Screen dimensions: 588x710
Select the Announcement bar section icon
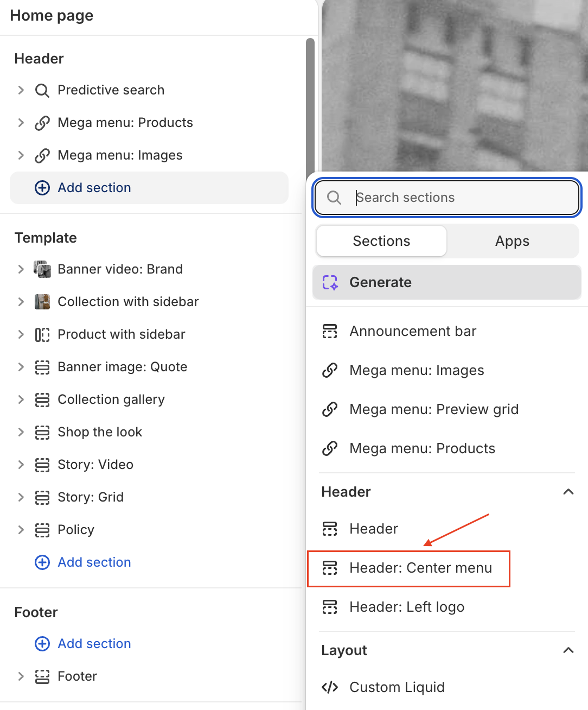pyautogui.click(x=330, y=331)
